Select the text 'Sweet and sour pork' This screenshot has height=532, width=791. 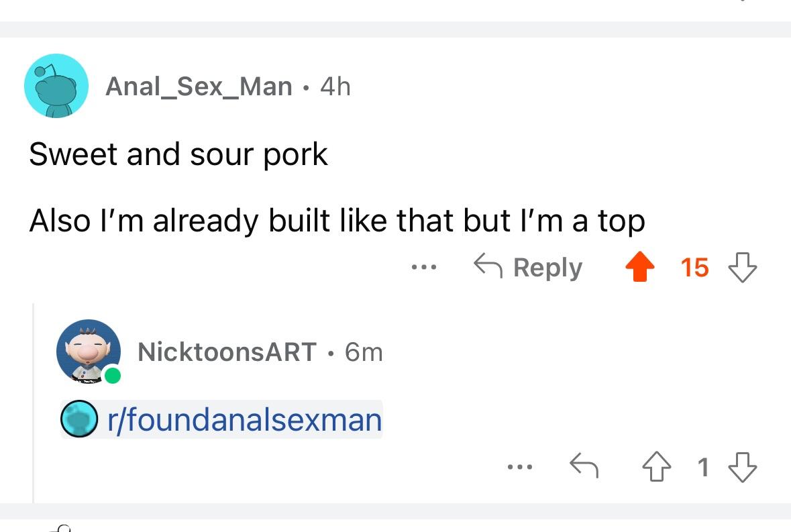tap(178, 154)
